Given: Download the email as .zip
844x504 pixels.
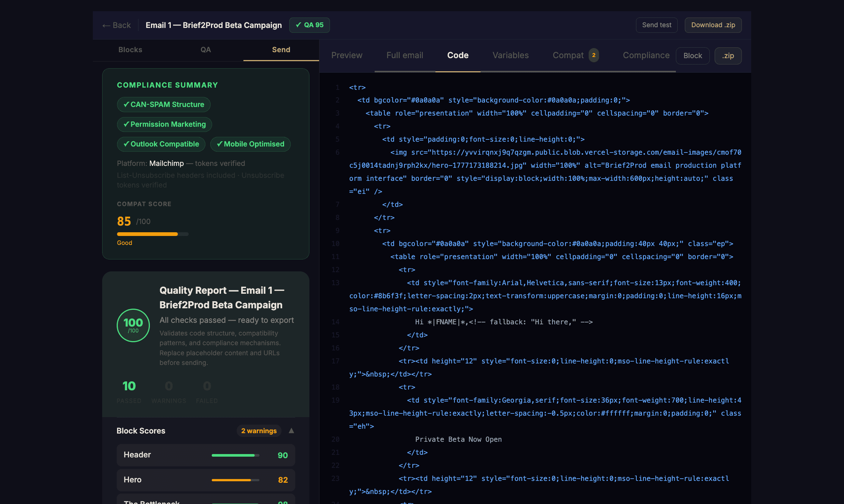Looking at the screenshot, I should tap(713, 25).
